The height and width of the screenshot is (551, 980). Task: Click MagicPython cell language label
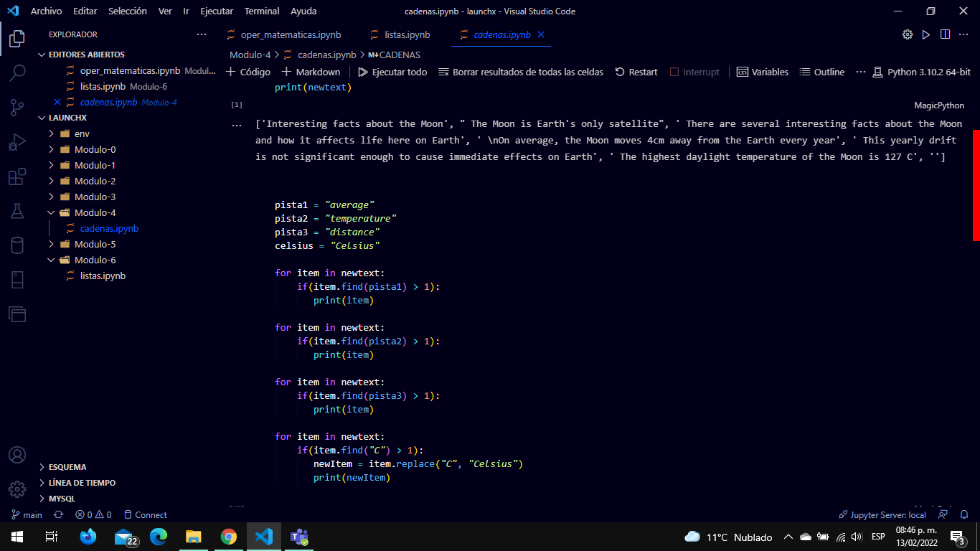pyautogui.click(x=939, y=105)
